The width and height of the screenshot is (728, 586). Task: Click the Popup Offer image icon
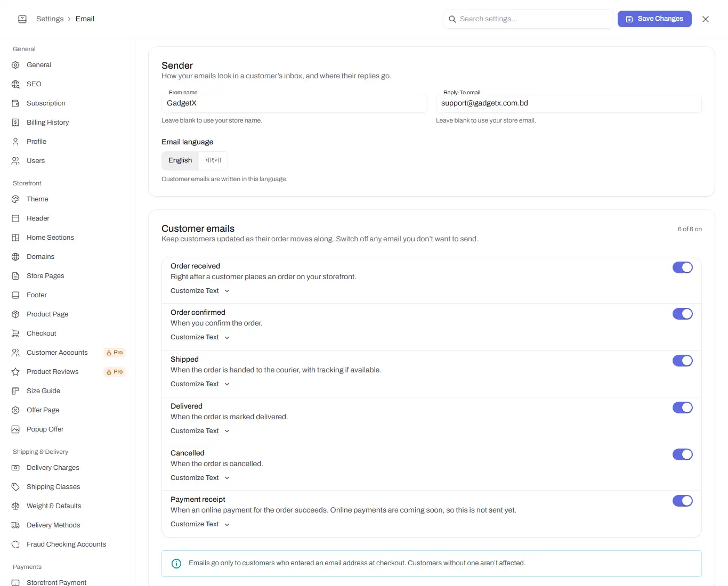point(15,429)
